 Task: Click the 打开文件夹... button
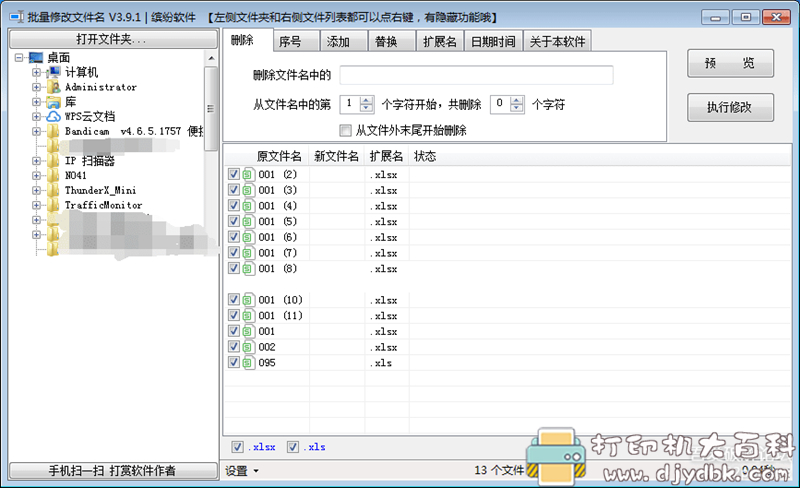113,39
